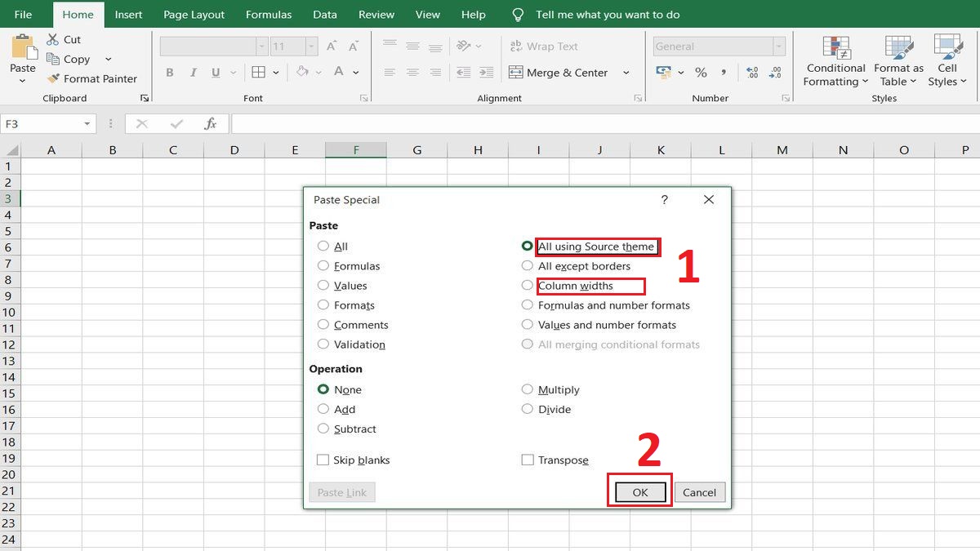Click the Center alignment icon
980x551 pixels.
point(413,73)
